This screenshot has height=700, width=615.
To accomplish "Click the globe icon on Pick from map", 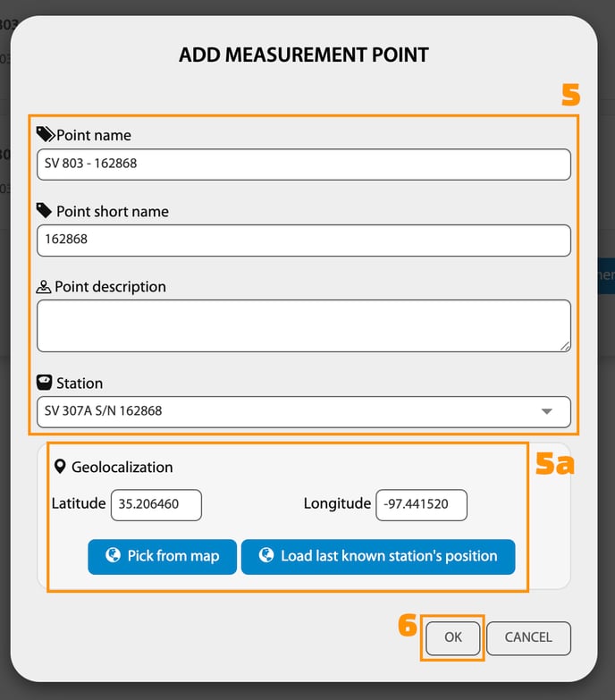I will (113, 556).
